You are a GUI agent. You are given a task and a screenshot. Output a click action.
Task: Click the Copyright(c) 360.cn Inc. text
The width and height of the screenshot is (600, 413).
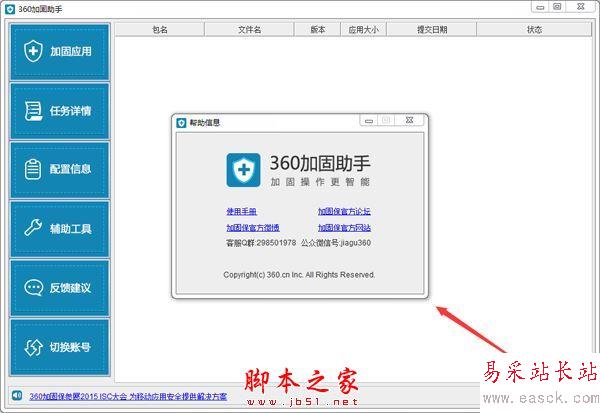pyautogui.click(x=299, y=275)
